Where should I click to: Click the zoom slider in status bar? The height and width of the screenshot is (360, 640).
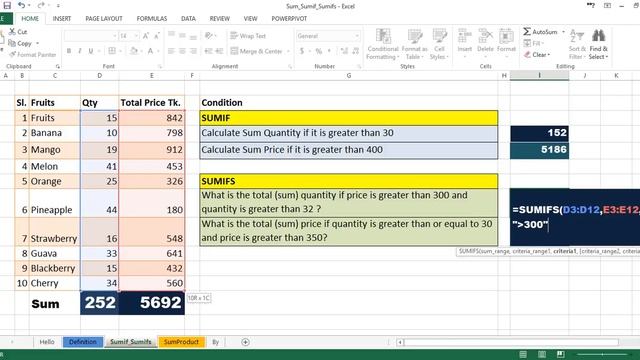pos(602,354)
